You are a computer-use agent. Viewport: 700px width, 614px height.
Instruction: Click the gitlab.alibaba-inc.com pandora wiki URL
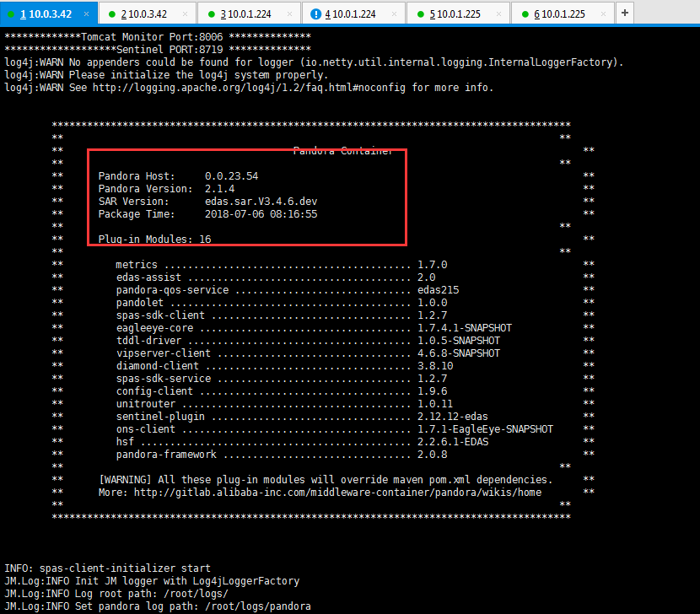click(337, 493)
